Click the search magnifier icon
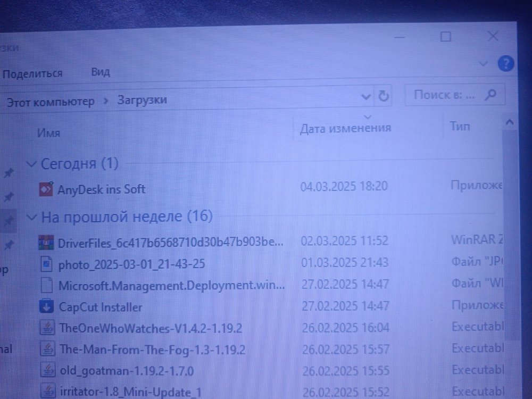The height and width of the screenshot is (399, 532). coord(491,95)
